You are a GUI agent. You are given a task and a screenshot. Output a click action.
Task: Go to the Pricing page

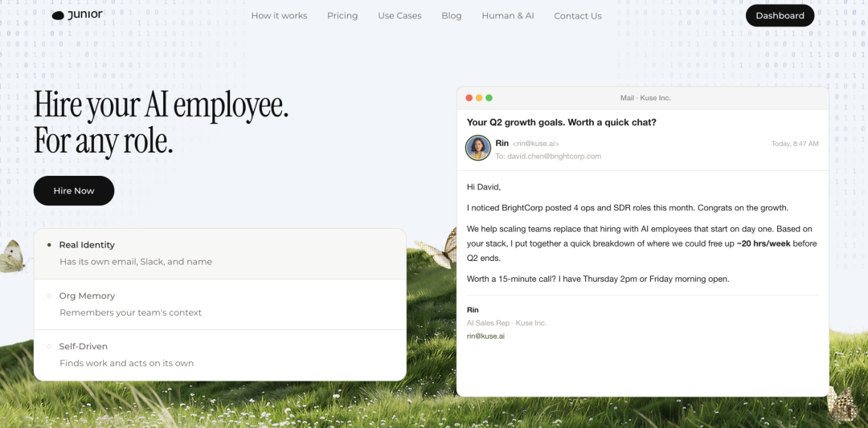(342, 16)
